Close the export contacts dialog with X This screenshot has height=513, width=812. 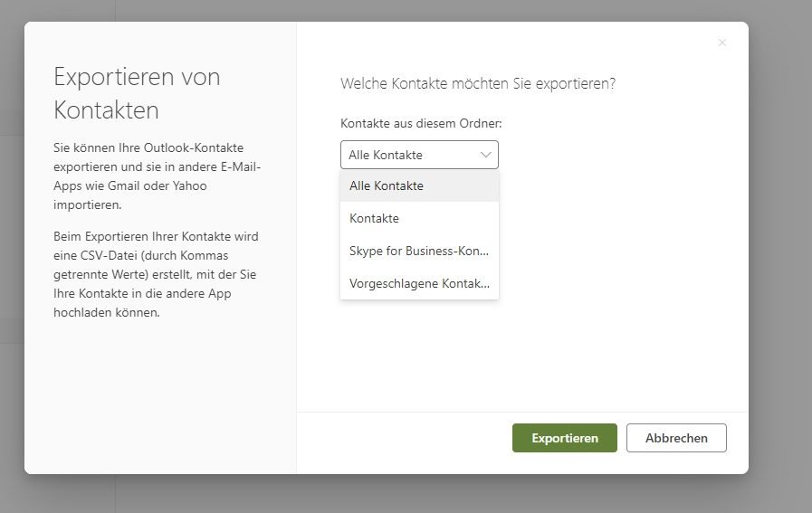tap(721, 43)
